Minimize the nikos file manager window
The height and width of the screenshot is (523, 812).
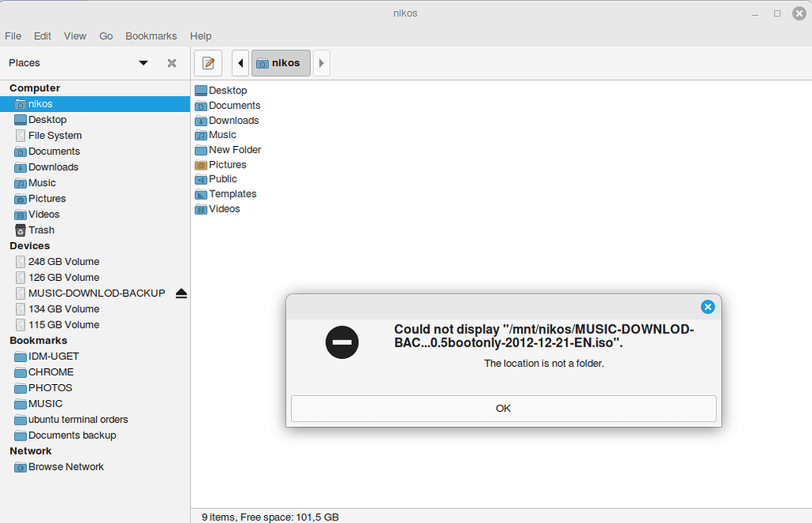point(755,14)
